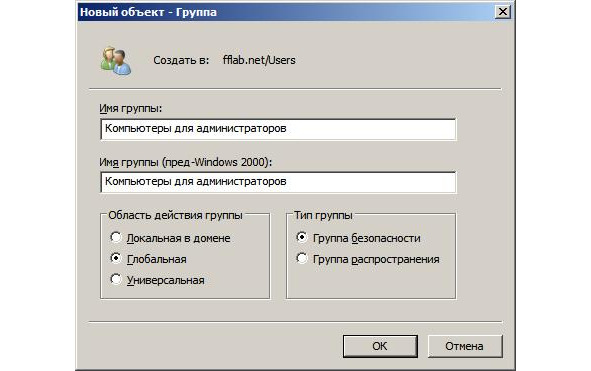Click the empty area below Группа распространения

(x=371, y=282)
